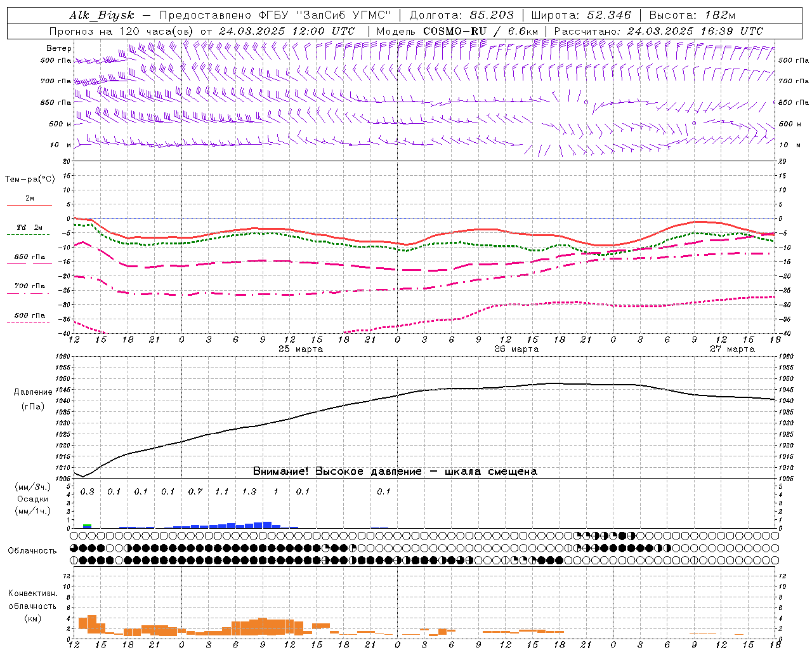Click the 'Облачность' cloud cover label
812x650 pixels.
32,551
